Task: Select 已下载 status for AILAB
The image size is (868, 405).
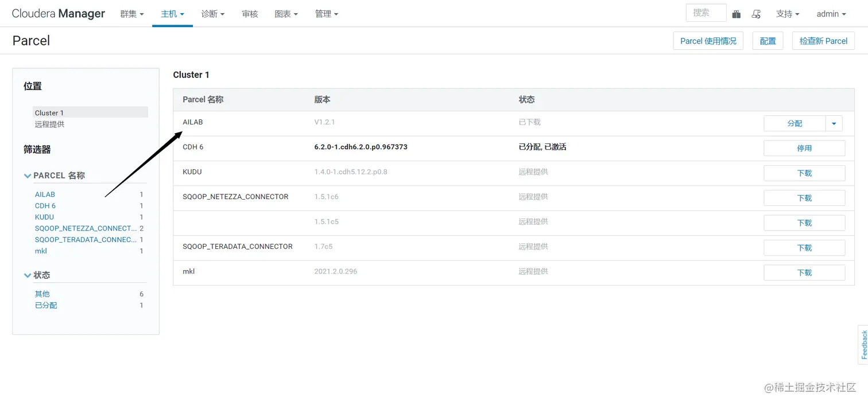Action: click(529, 122)
